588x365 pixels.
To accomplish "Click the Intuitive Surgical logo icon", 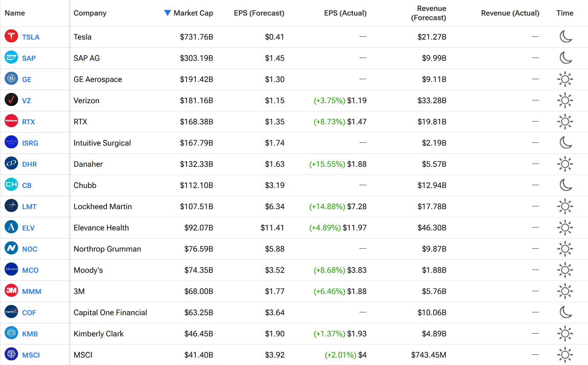I will [x=11, y=142].
